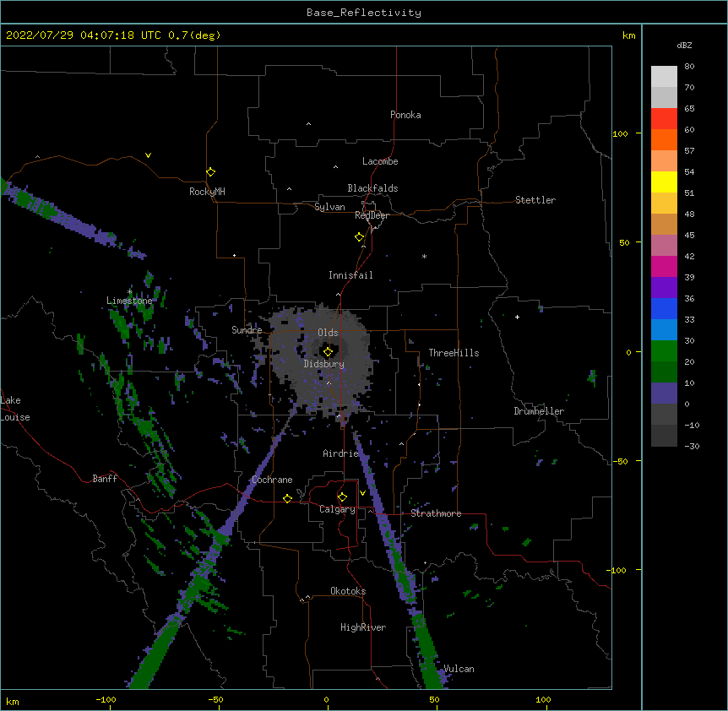Image resolution: width=728 pixels, height=711 pixels.
Task: Click the Strathmore label
Action: click(x=436, y=513)
